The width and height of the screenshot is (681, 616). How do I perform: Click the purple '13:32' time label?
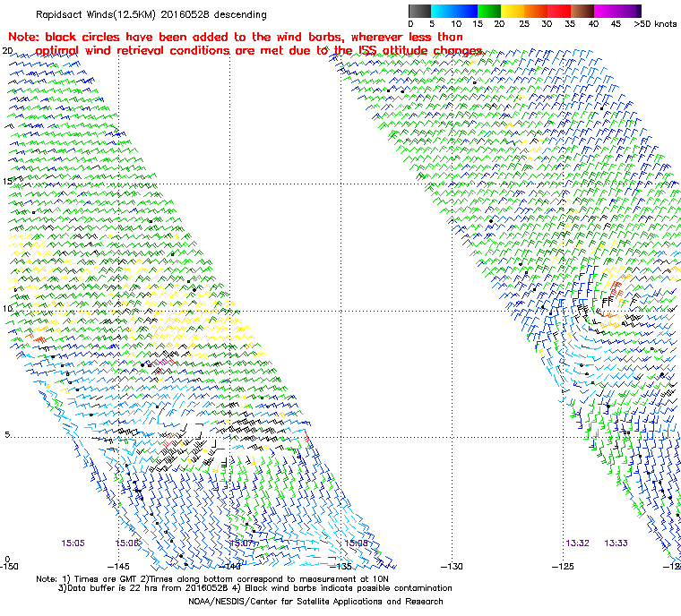(x=578, y=543)
